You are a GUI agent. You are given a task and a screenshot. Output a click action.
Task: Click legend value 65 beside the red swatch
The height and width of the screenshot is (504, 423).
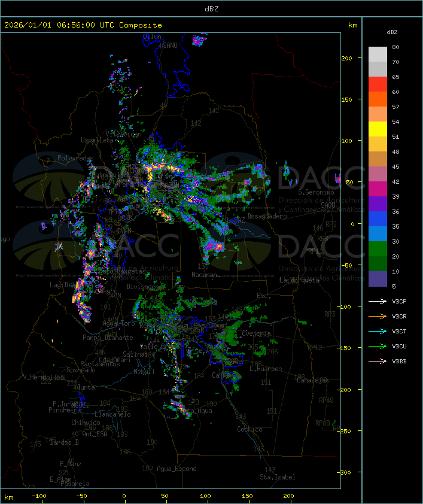(x=395, y=77)
